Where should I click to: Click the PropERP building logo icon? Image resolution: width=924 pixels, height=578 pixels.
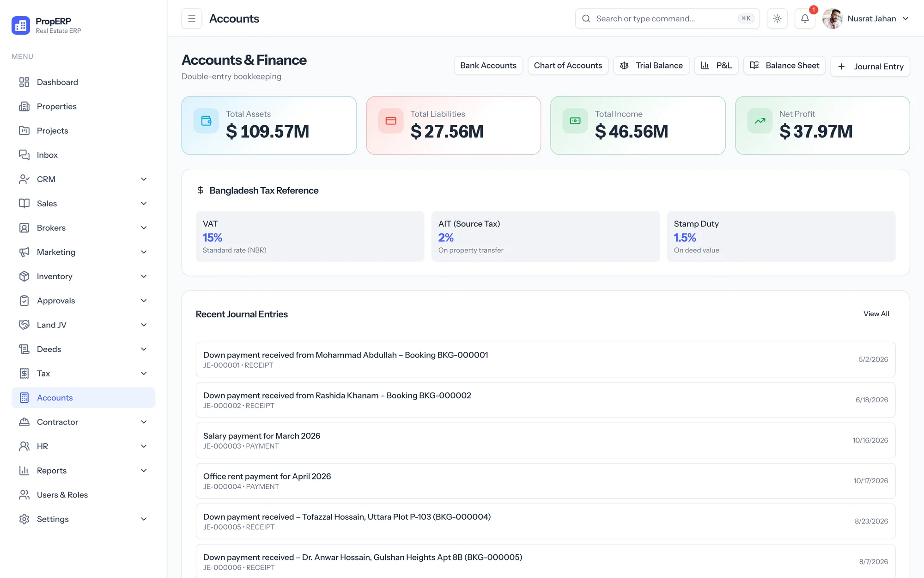[21, 25]
